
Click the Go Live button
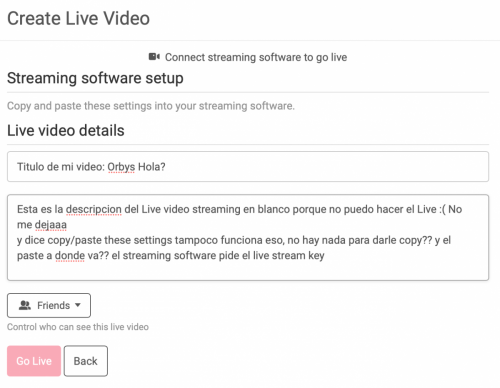pos(34,361)
